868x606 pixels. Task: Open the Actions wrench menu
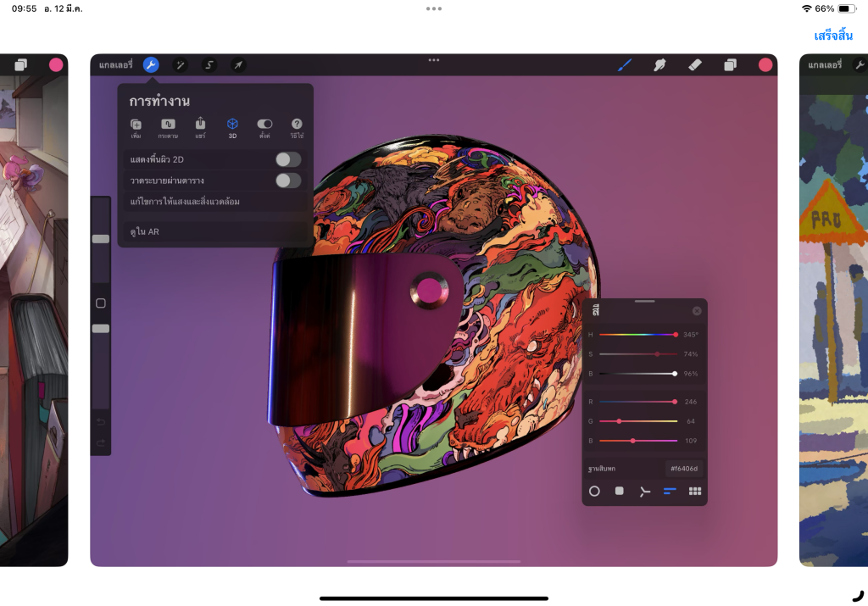(x=151, y=65)
